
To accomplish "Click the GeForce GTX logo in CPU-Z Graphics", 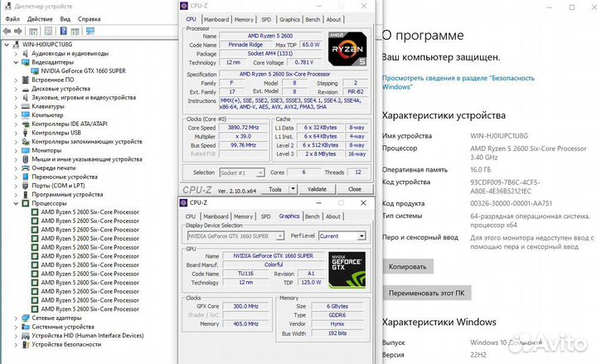I will [347, 269].
